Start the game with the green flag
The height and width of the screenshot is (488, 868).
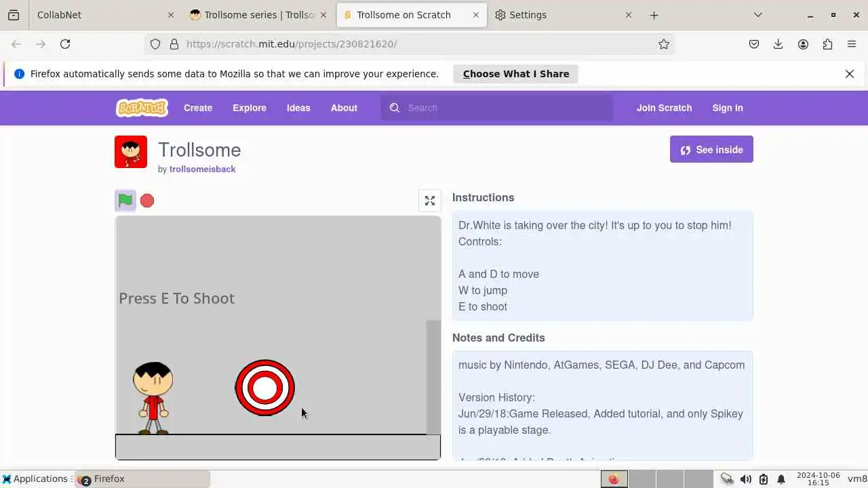click(125, 201)
